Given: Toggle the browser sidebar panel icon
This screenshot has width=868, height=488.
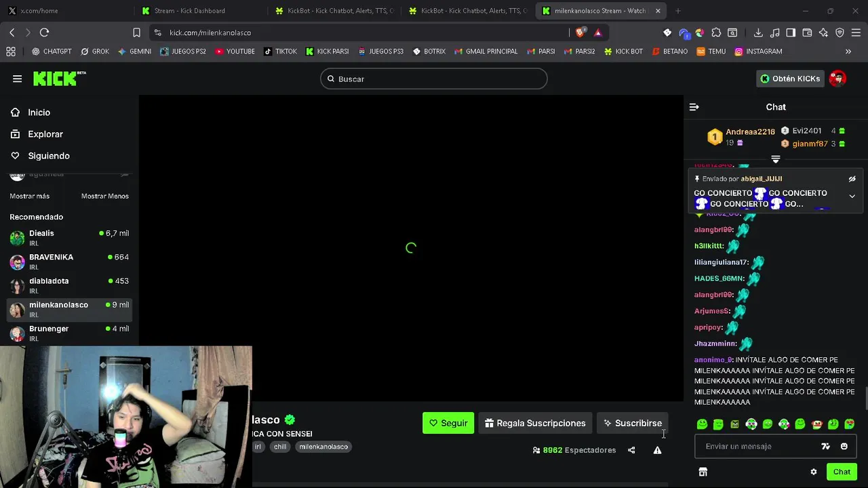Looking at the screenshot, I should point(791,33).
